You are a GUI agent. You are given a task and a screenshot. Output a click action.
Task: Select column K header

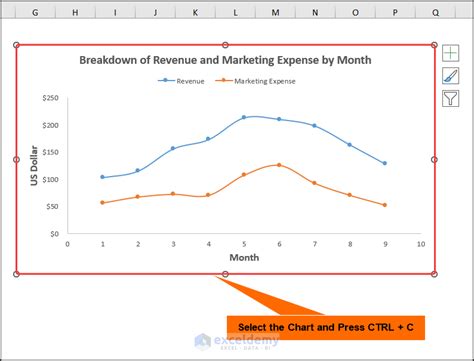click(195, 12)
